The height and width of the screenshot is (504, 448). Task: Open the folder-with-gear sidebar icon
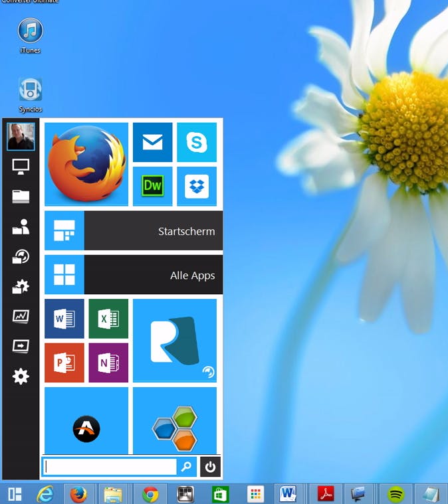click(21, 286)
